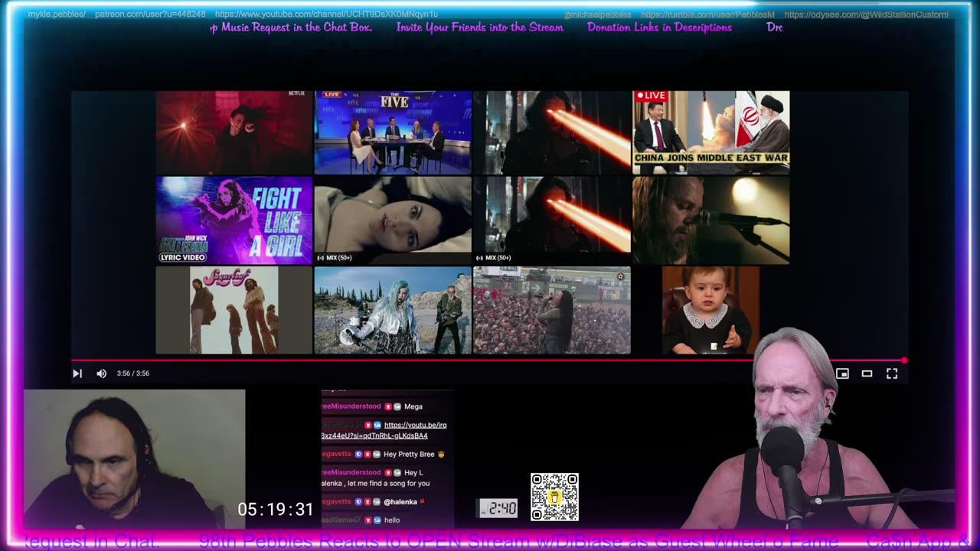Click the guest webcam feed with long-haired man
Image resolution: width=980 pixels, height=551 pixels.
click(135, 458)
